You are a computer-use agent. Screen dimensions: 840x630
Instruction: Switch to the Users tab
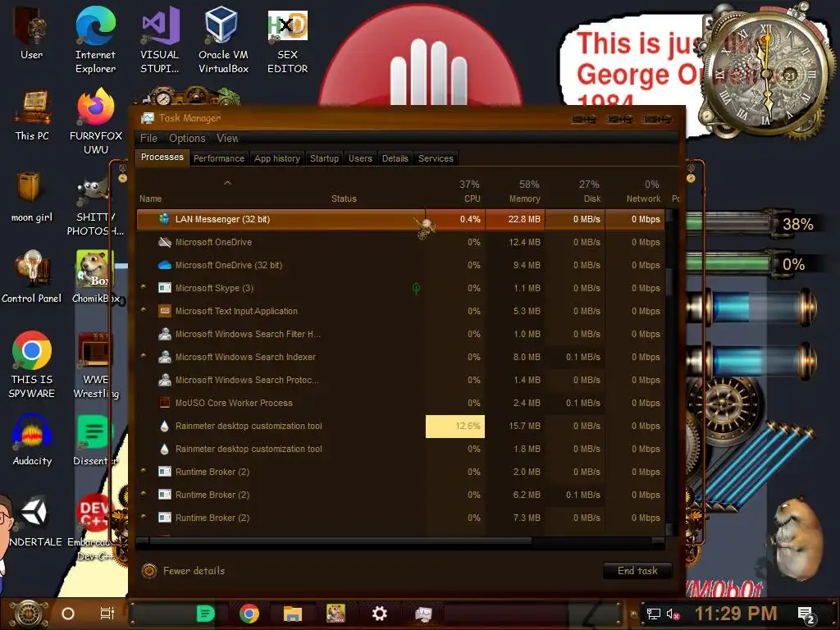(360, 158)
